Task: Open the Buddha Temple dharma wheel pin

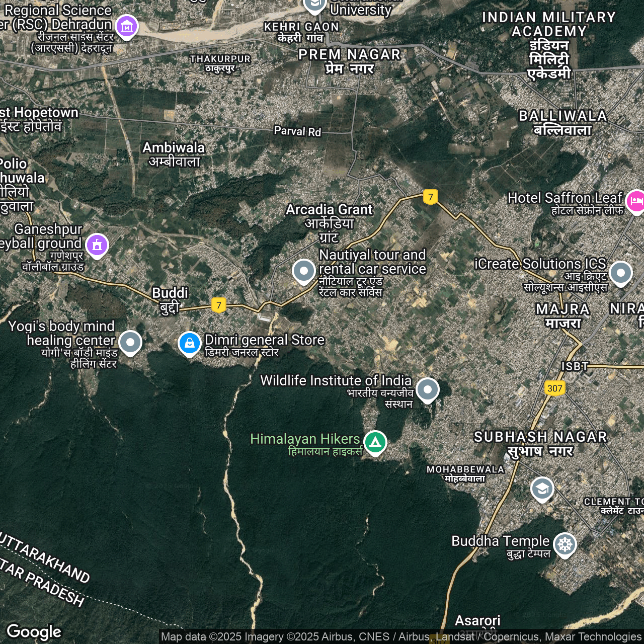Action: click(565, 544)
